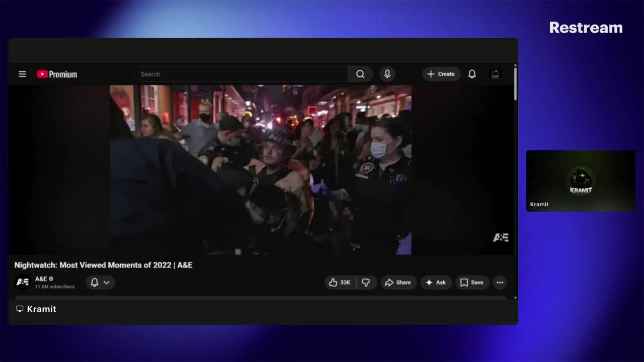Click the Nightwatch video player frame

pos(261,170)
